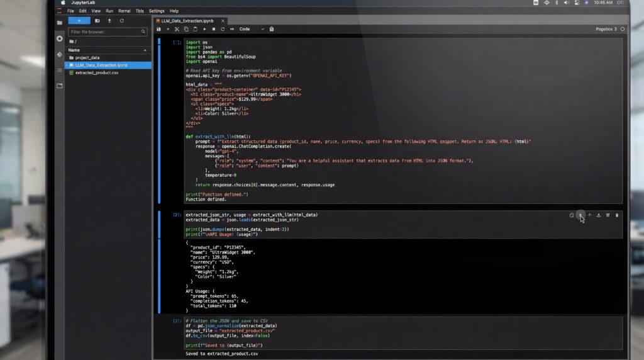The width and height of the screenshot is (644, 360).
Task: Click into cell 3 code editor
Action: coord(403,333)
